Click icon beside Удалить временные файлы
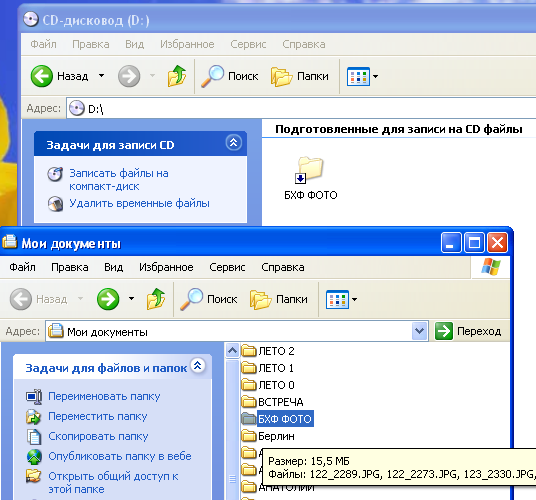The height and width of the screenshot is (500, 536). coord(55,204)
